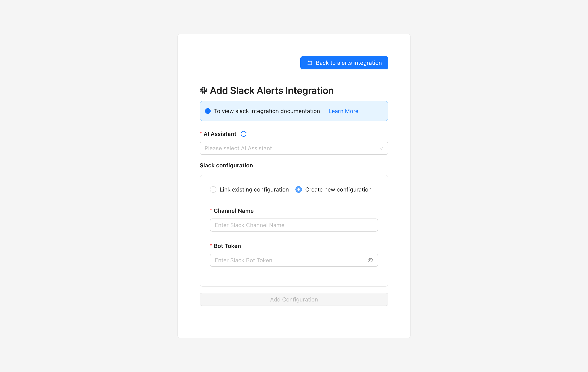
Task: Focus the Enter Slack Bot Token field
Action: coord(288,260)
